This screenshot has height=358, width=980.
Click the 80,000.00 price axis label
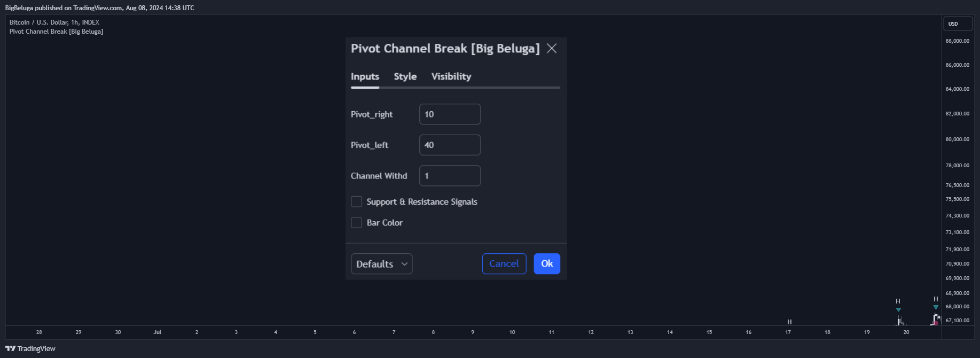[957, 139]
